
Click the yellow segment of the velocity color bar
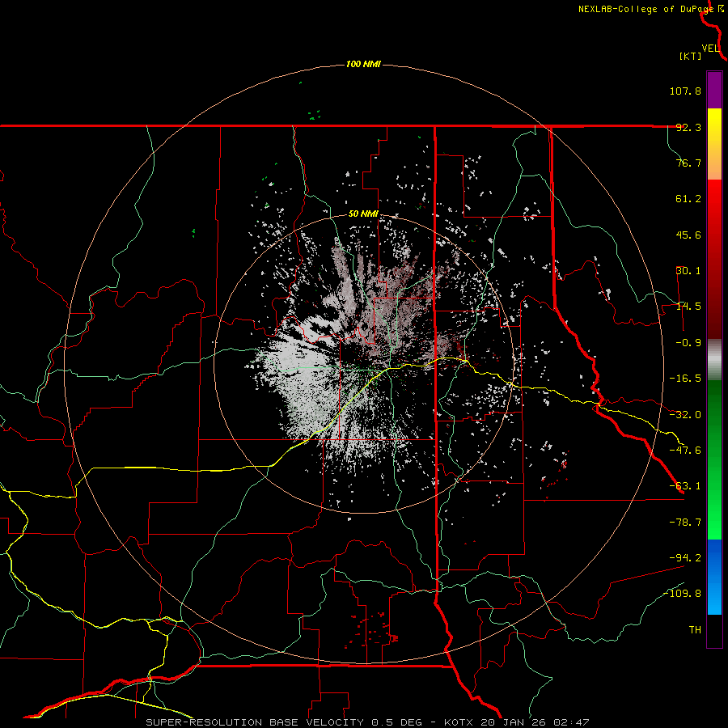point(714,144)
